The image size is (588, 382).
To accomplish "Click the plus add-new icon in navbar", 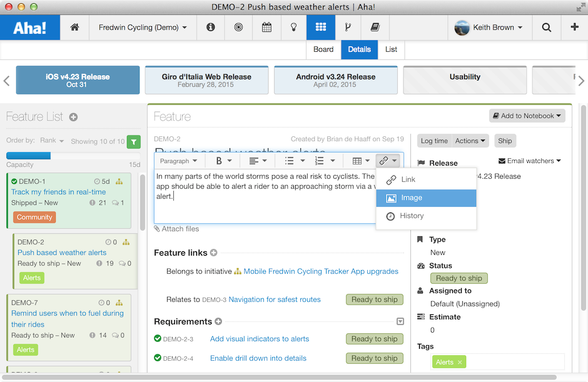I will (574, 27).
